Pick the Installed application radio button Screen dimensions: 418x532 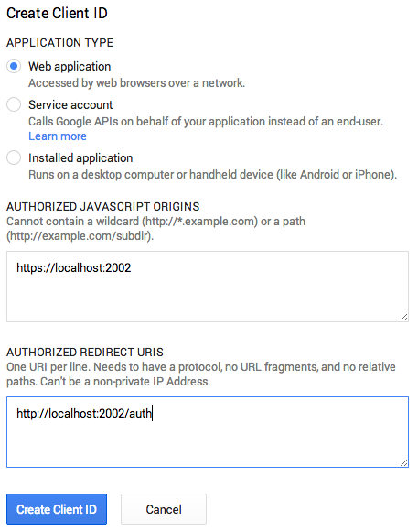click(14, 157)
